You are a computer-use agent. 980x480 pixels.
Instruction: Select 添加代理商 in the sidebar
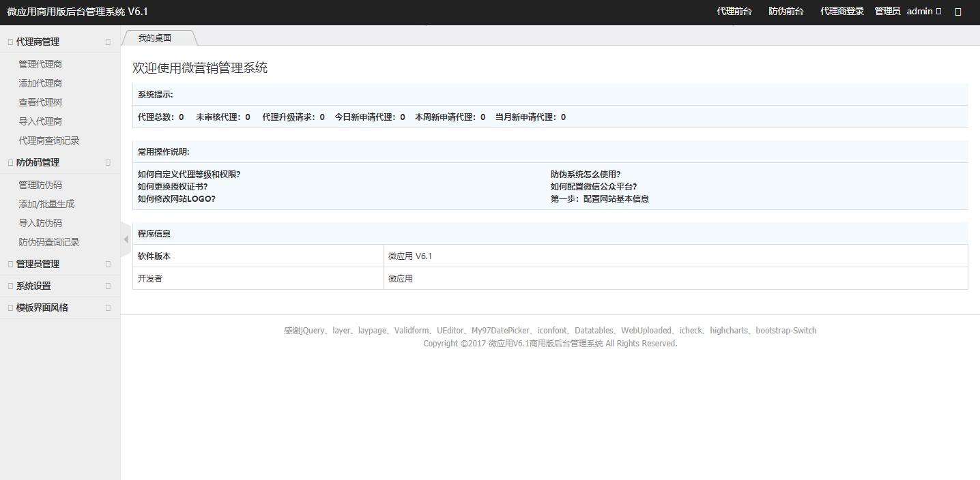point(40,83)
